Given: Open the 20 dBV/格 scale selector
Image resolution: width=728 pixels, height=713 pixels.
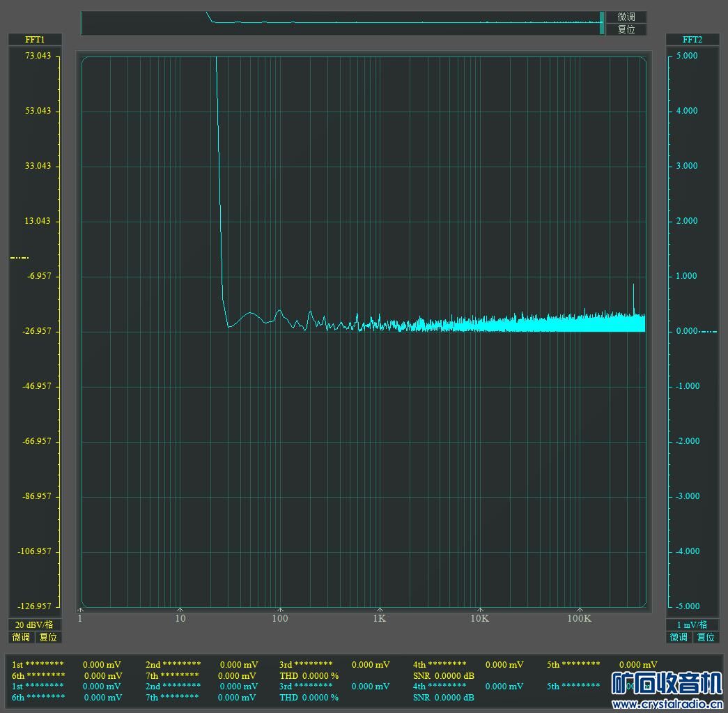Looking at the screenshot, I should tap(35, 624).
